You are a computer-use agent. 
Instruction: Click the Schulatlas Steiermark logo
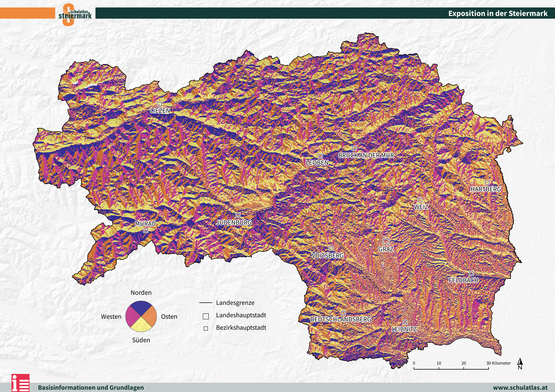(x=75, y=14)
